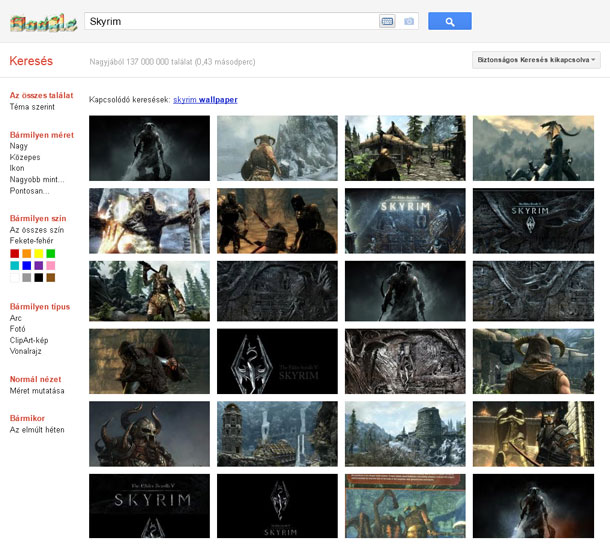The width and height of the screenshot is (610, 545).
Task: Pick the gray color swatch
Action: click(26, 277)
